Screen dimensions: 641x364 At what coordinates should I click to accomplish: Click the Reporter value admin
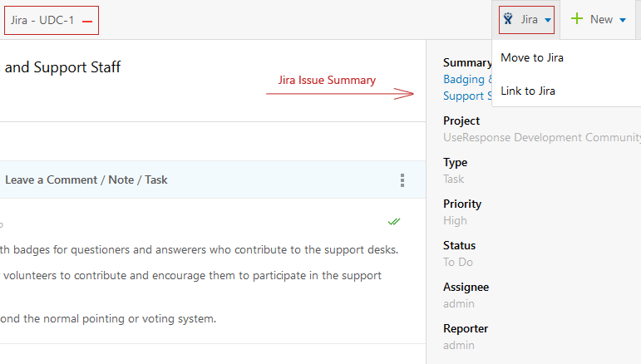pyautogui.click(x=459, y=345)
